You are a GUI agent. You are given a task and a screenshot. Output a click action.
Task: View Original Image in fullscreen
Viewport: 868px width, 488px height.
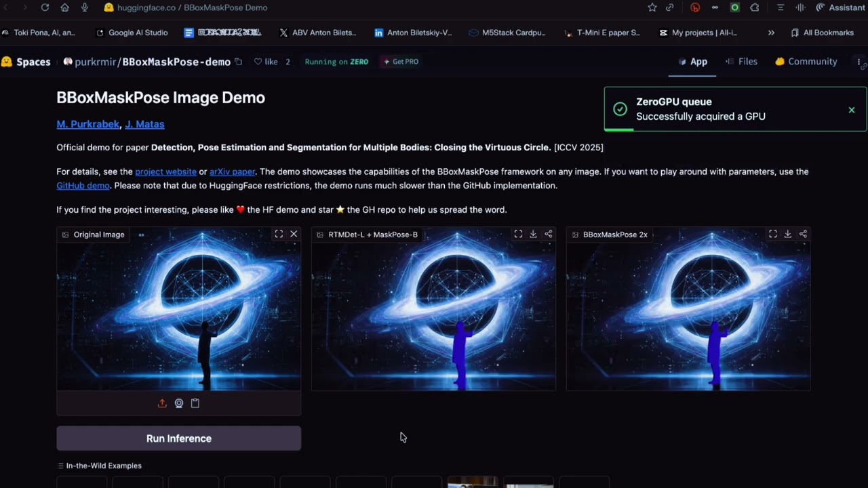click(279, 234)
